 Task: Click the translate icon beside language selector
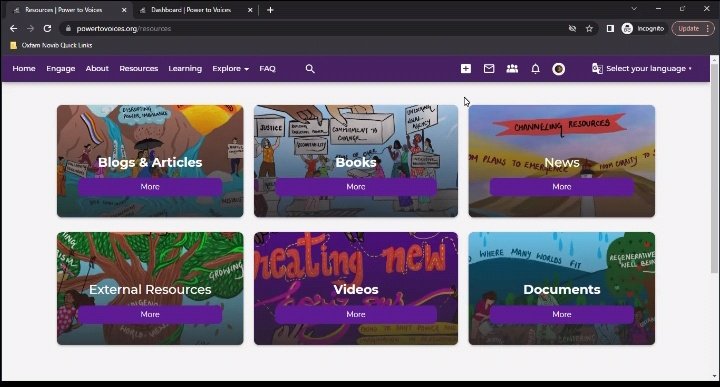(597, 69)
